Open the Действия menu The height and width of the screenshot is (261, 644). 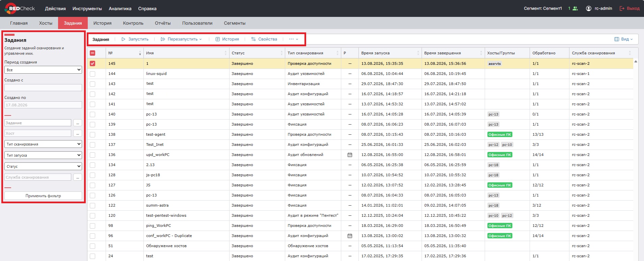pyautogui.click(x=55, y=8)
